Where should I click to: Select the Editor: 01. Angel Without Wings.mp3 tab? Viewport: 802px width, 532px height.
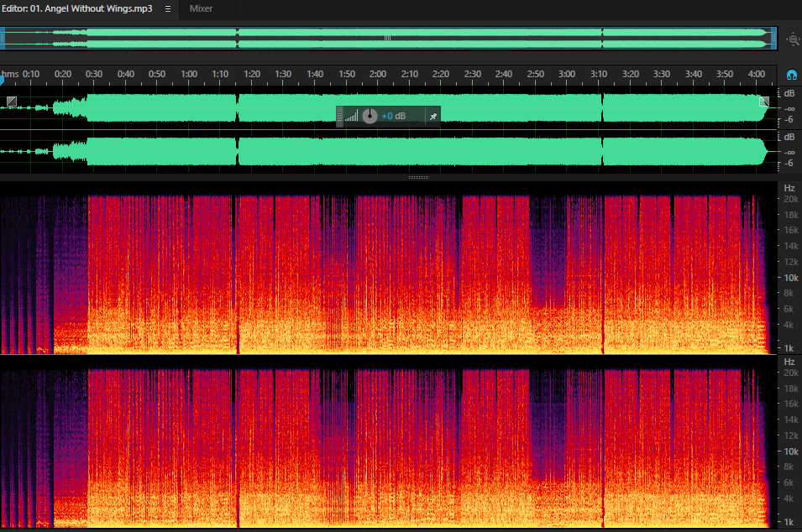coord(77,8)
